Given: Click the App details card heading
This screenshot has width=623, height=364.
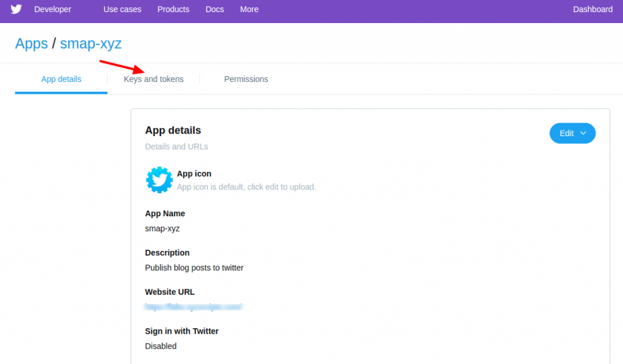Looking at the screenshot, I should coord(173,130).
